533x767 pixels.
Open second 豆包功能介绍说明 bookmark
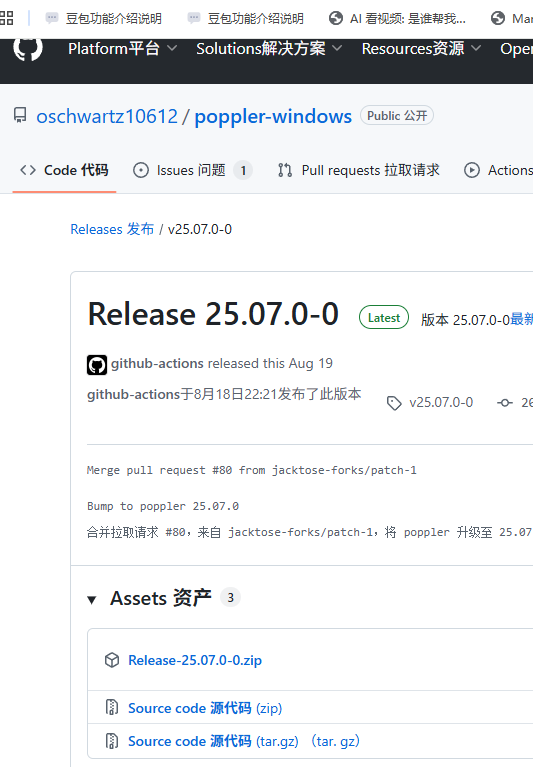(245, 19)
